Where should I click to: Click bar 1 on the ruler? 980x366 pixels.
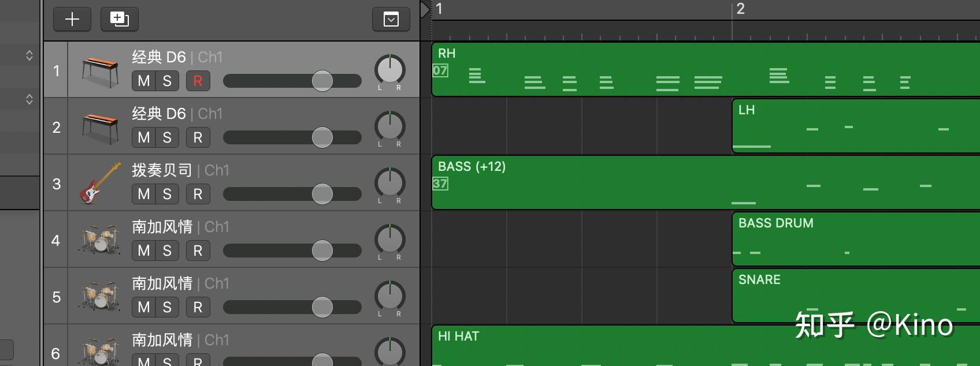[x=439, y=9]
